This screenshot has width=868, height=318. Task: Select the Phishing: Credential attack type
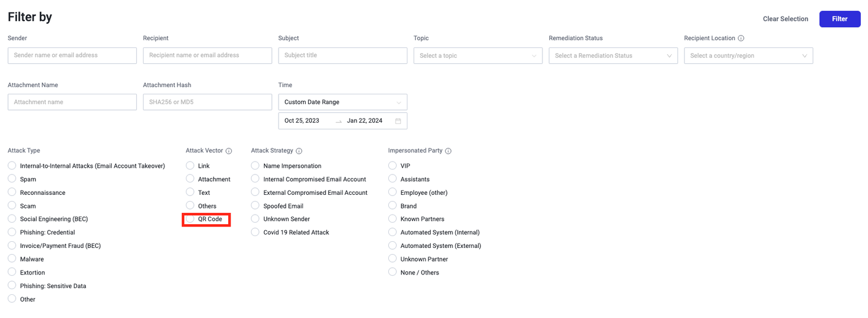tap(12, 232)
